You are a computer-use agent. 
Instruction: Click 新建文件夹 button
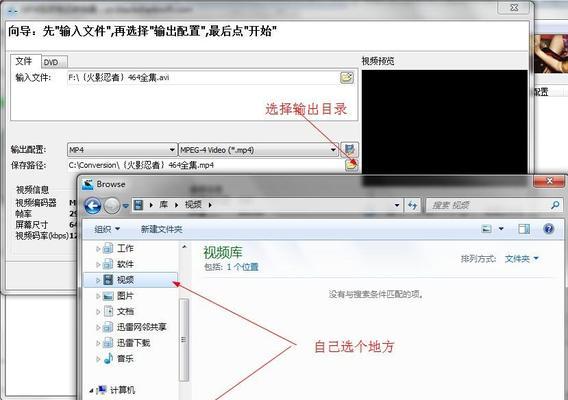point(161,229)
